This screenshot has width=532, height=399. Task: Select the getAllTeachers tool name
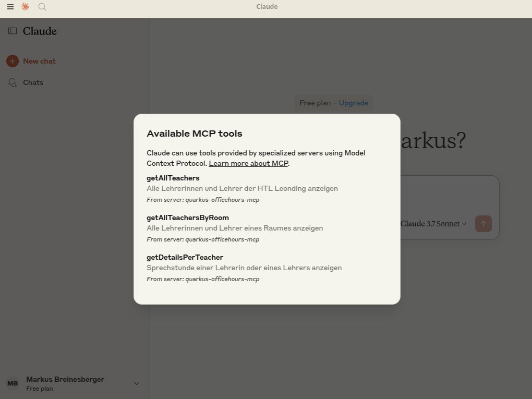click(x=173, y=178)
